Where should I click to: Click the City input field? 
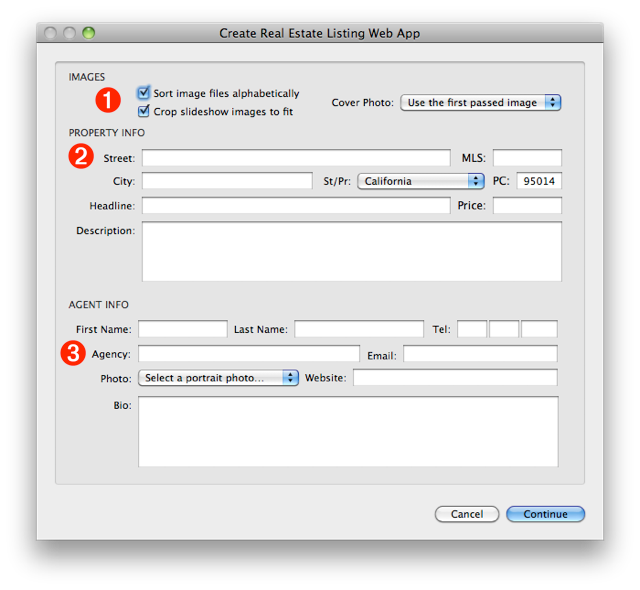[227, 181]
